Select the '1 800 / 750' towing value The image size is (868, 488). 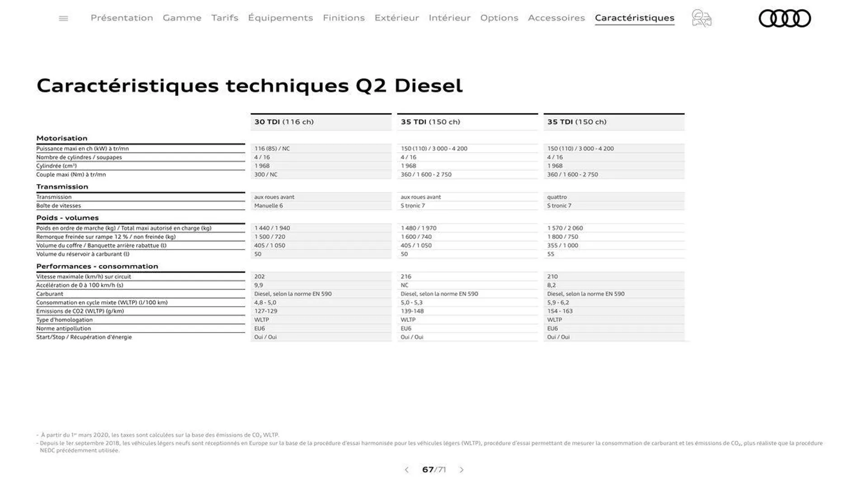pos(562,237)
